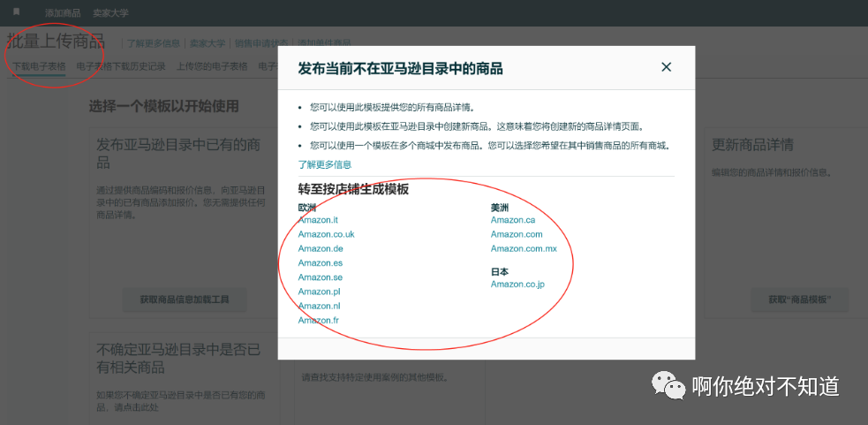Open the Amazon.pl template link
The height and width of the screenshot is (425, 868).
[319, 292]
